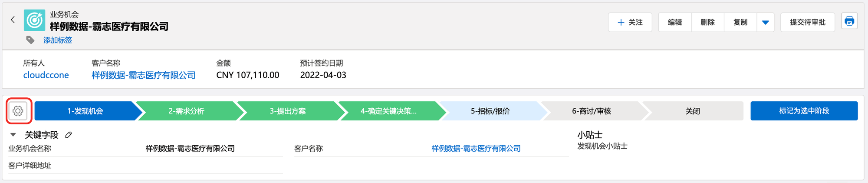
Task: Click the back arrow icon
Action: 13,20
